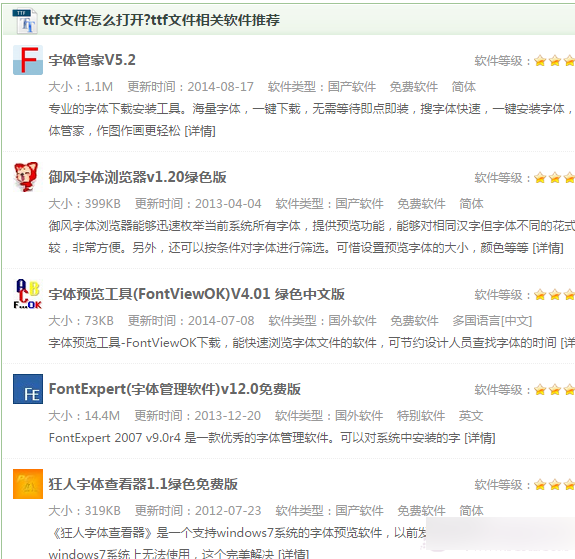This screenshot has height=559, width=575.
Task: Click 大小：1.1M text
Action: pyautogui.click(x=81, y=87)
